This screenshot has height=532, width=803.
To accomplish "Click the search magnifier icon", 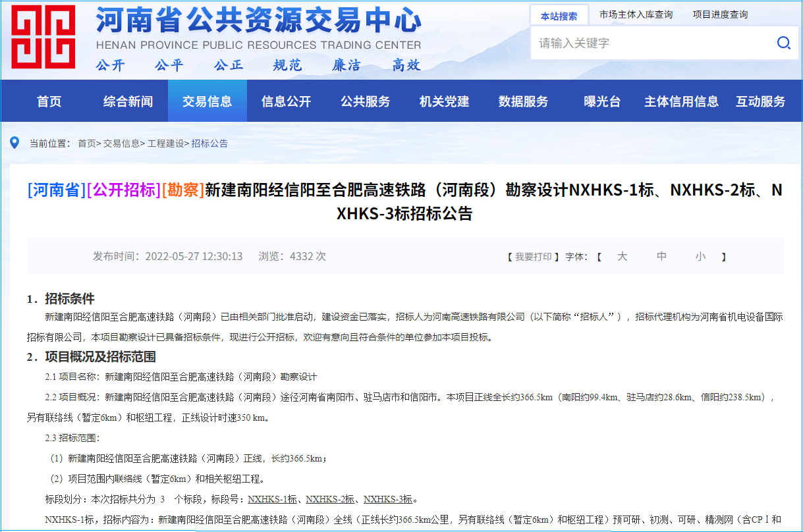I will 783,43.
